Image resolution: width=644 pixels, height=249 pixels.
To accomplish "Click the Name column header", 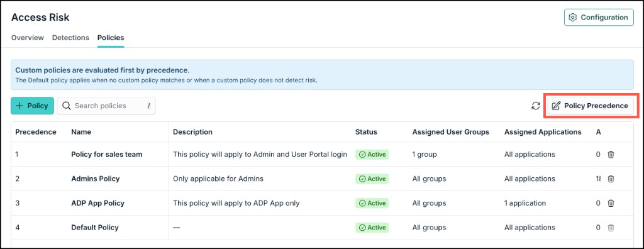I will 81,132.
